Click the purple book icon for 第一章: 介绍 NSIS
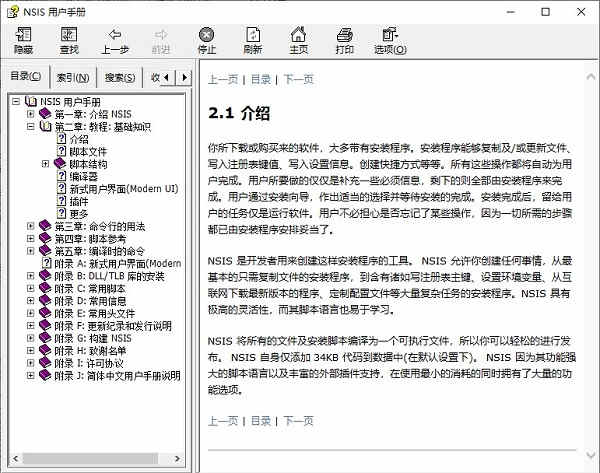This screenshot has width=600, height=473. click(45, 114)
